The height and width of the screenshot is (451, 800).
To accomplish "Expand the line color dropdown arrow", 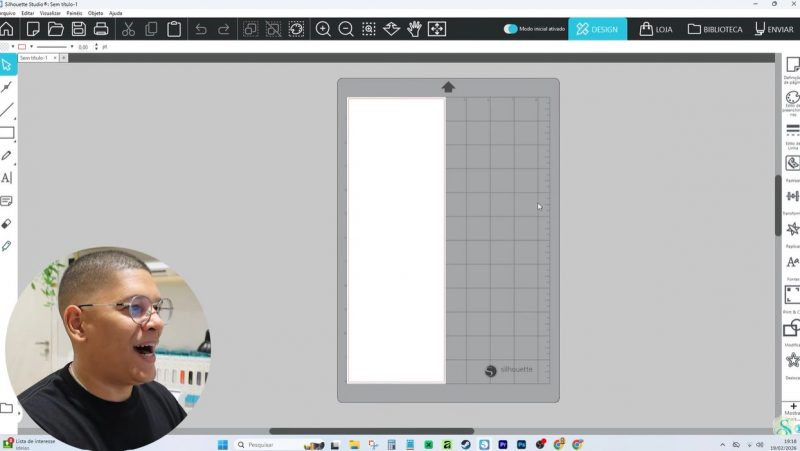I will [x=32, y=46].
